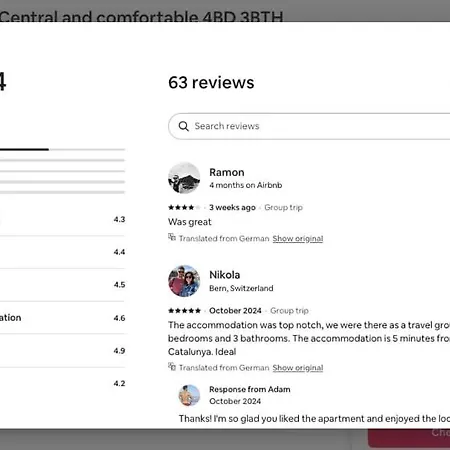
Task: View host Adam's avatar
Action: point(189,395)
